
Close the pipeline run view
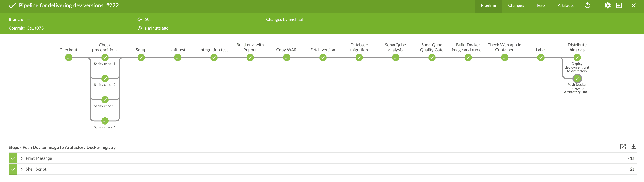[x=633, y=5]
